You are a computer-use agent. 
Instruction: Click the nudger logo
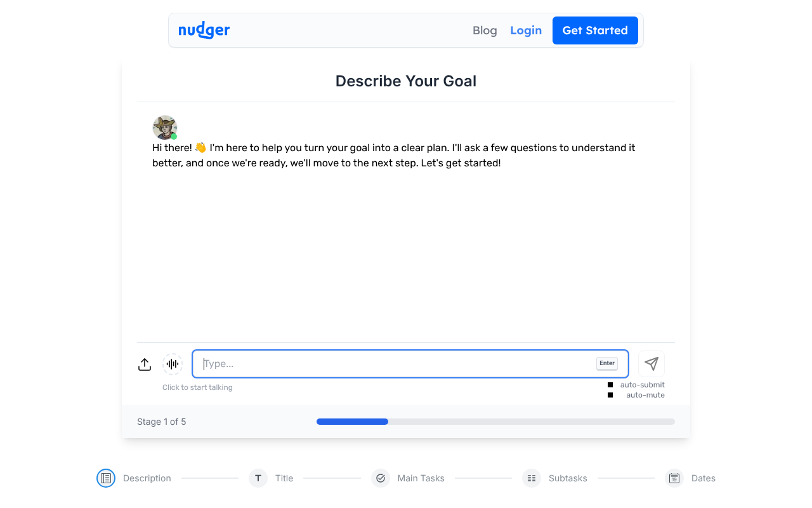point(204,30)
